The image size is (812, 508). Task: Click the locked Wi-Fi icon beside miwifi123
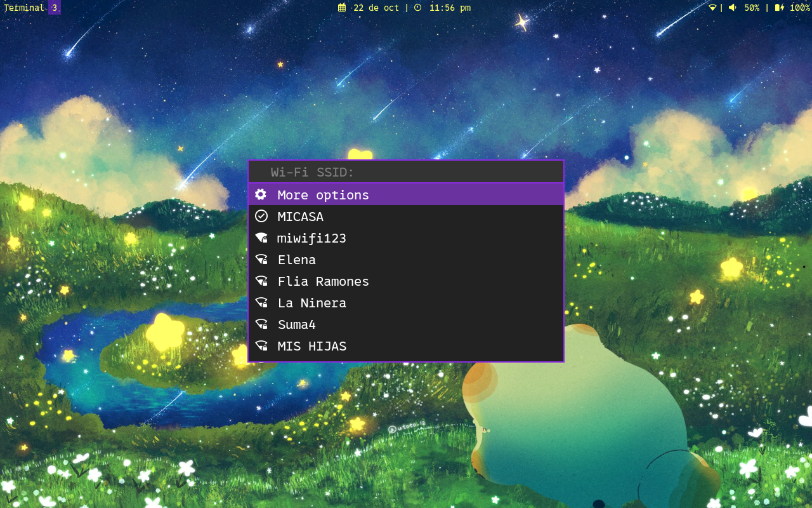261,237
